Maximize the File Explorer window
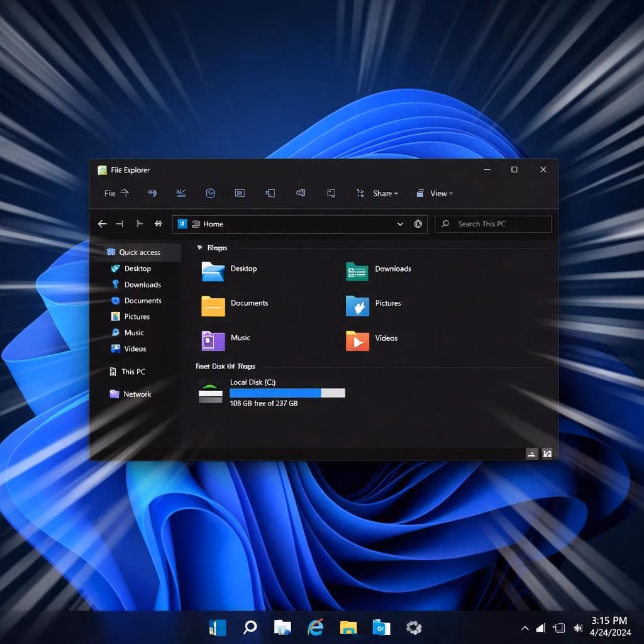644x644 pixels. coord(514,170)
